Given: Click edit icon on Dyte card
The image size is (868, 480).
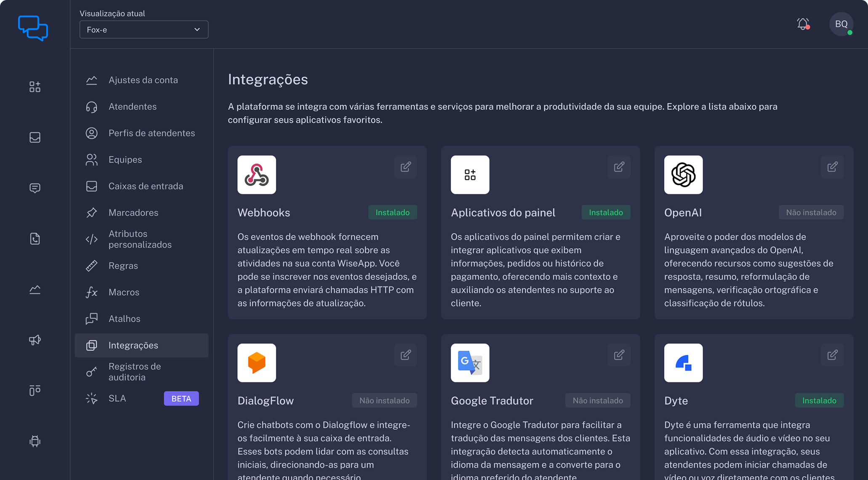Looking at the screenshot, I should tap(832, 355).
